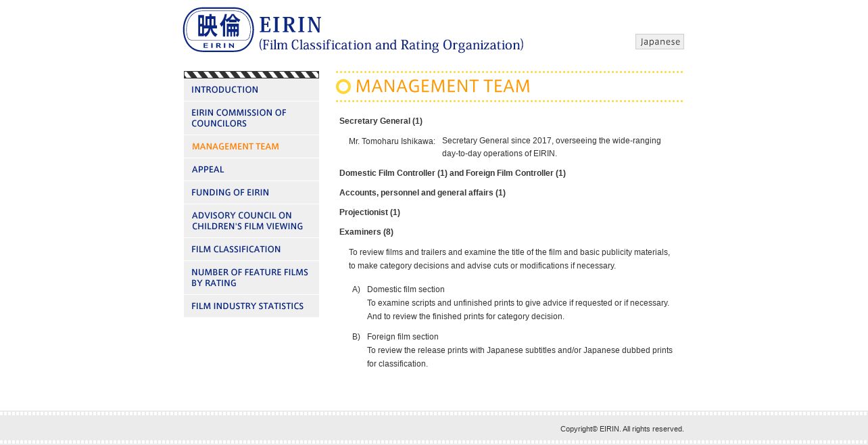Click the EIRIN logo emblem
Image resolution: width=868 pixels, height=445 pixels.
[218, 30]
